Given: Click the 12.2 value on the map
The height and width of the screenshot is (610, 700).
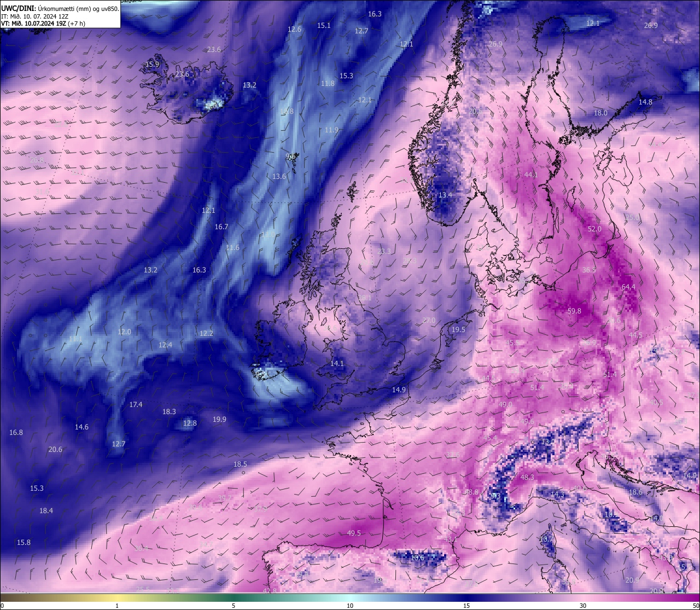Looking at the screenshot, I should (x=206, y=333).
